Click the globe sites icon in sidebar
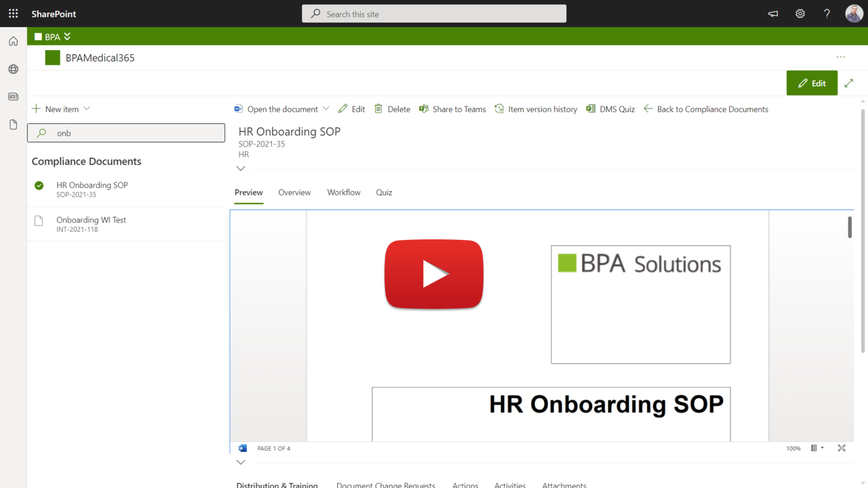Screen dimensions: 868x488 click(13, 69)
